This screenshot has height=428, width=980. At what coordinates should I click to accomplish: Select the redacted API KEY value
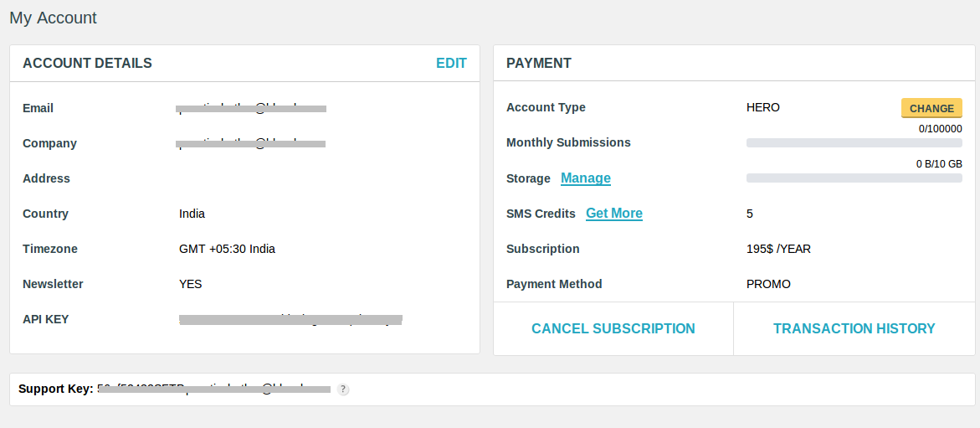tap(290, 319)
